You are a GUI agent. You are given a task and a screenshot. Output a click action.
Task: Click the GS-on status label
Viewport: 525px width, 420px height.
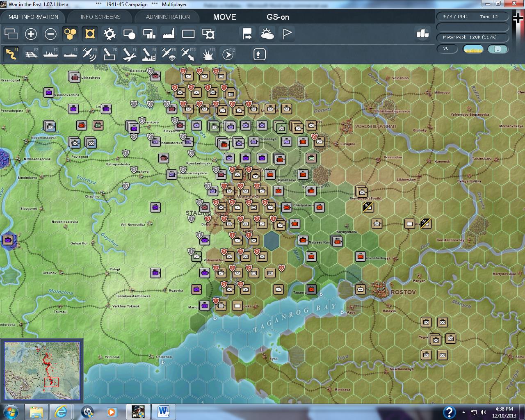point(278,17)
